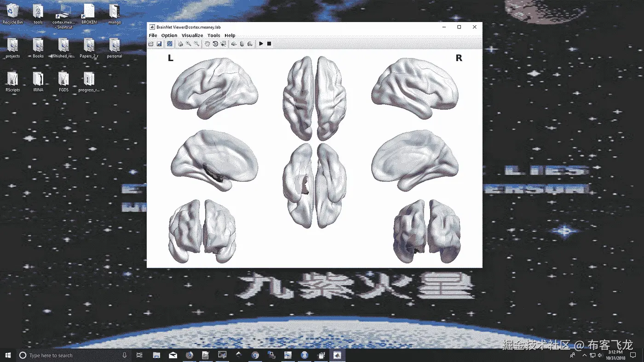Stop the demo with the stop button
644x362 pixels.
click(x=269, y=44)
